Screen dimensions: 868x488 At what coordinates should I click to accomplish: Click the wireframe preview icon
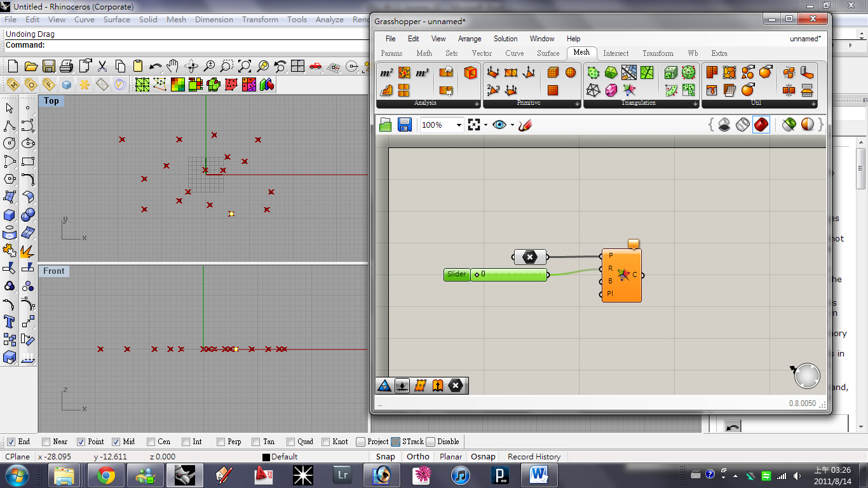coord(743,125)
